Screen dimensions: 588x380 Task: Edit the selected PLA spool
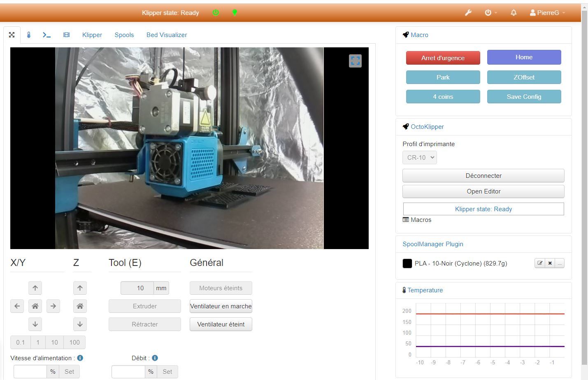pyautogui.click(x=540, y=263)
